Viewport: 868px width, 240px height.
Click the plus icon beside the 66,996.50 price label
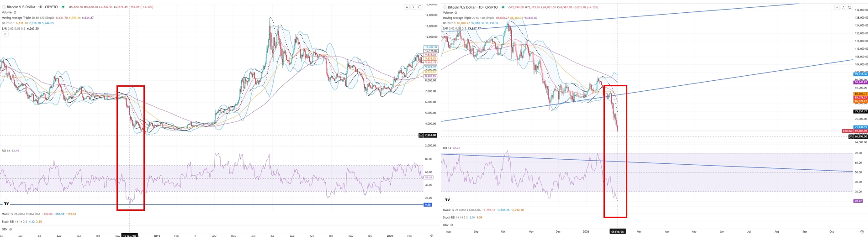851,136
